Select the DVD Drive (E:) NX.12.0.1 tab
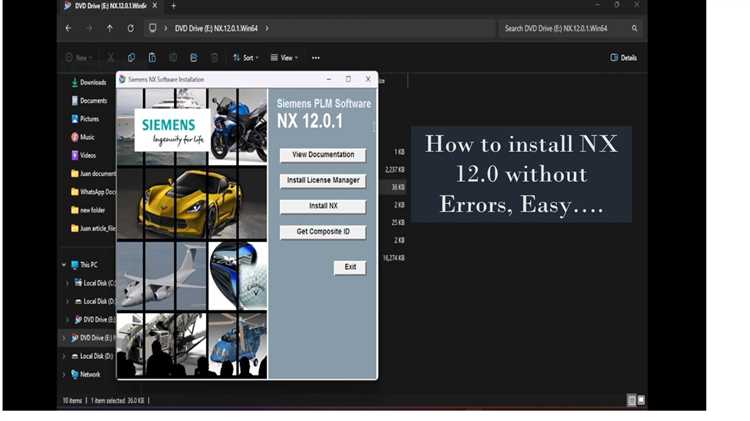750x421 pixels. 111,6
